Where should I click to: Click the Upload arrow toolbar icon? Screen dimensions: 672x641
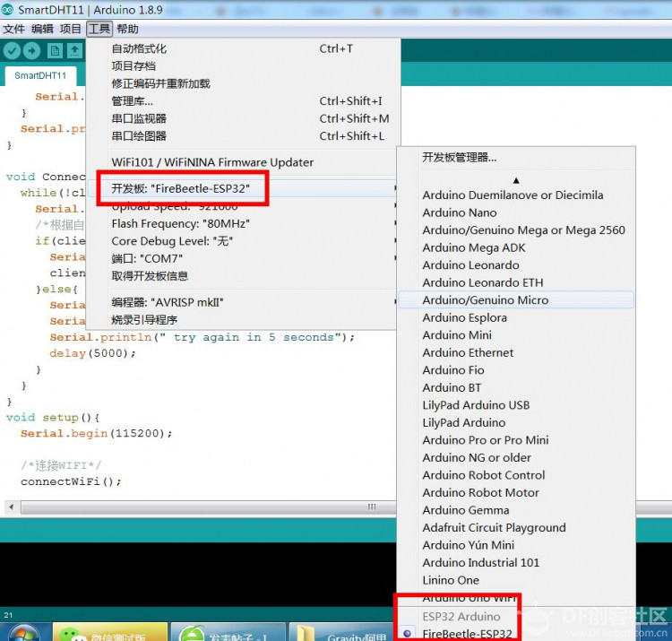click(31, 51)
